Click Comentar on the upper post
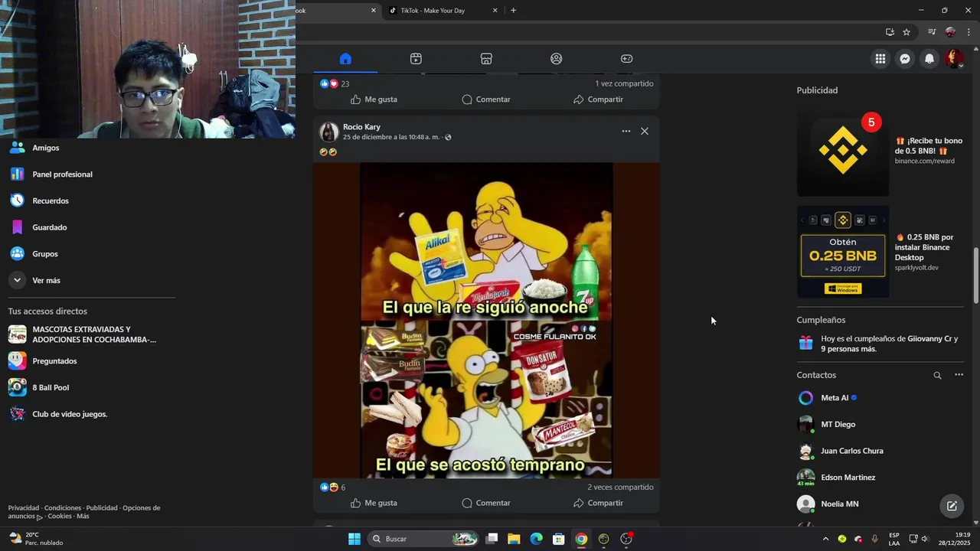 pos(486,99)
